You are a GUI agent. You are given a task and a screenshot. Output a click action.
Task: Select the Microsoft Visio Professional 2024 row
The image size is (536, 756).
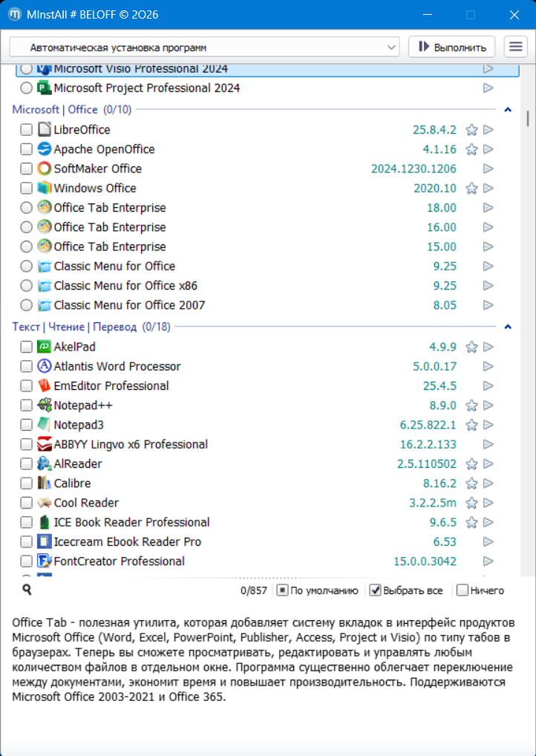(267, 69)
